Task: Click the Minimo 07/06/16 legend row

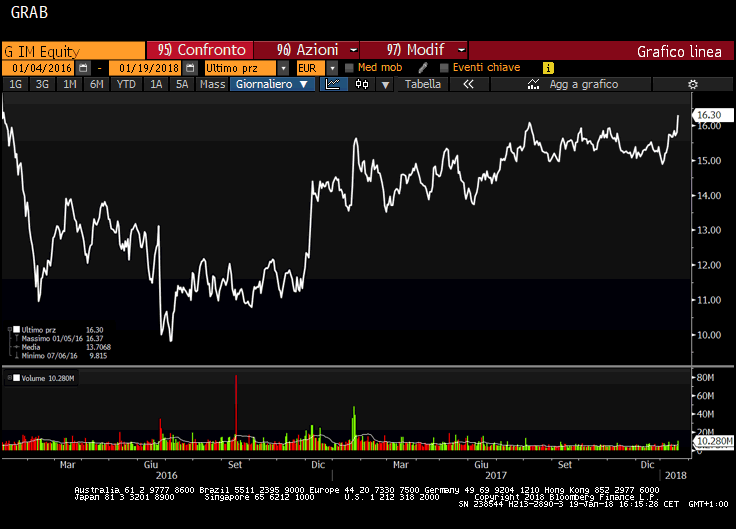Action: click(x=62, y=356)
